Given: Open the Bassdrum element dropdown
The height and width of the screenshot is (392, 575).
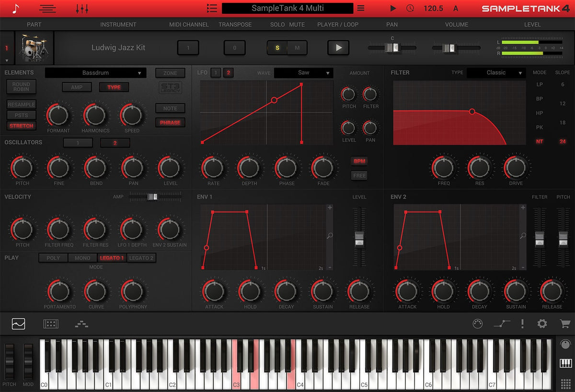Looking at the screenshot, I should 96,73.
